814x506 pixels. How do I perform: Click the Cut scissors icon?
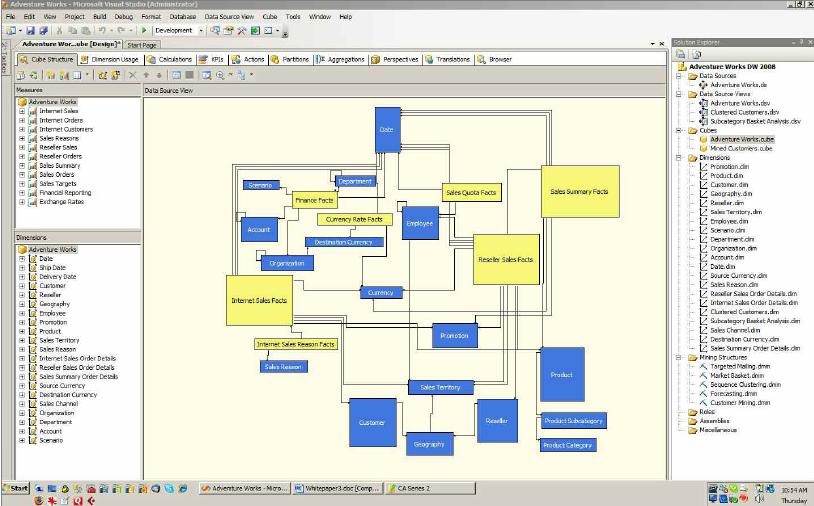pos(60,31)
